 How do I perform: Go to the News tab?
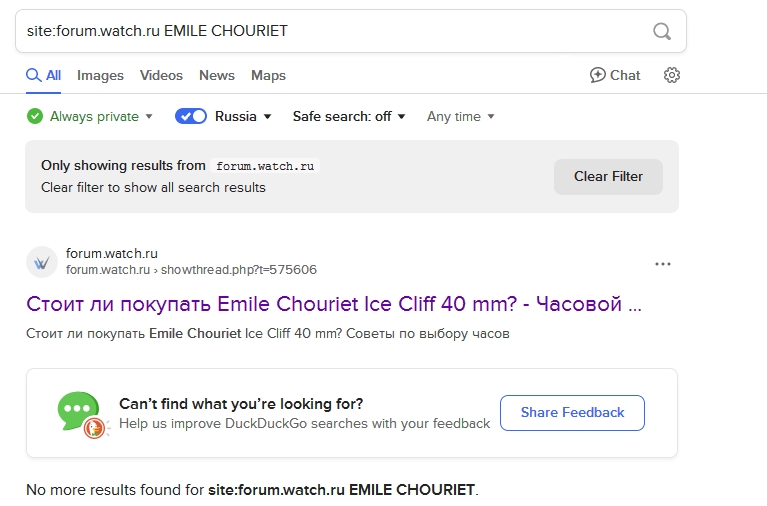pyautogui.click(x=217, y=75)
